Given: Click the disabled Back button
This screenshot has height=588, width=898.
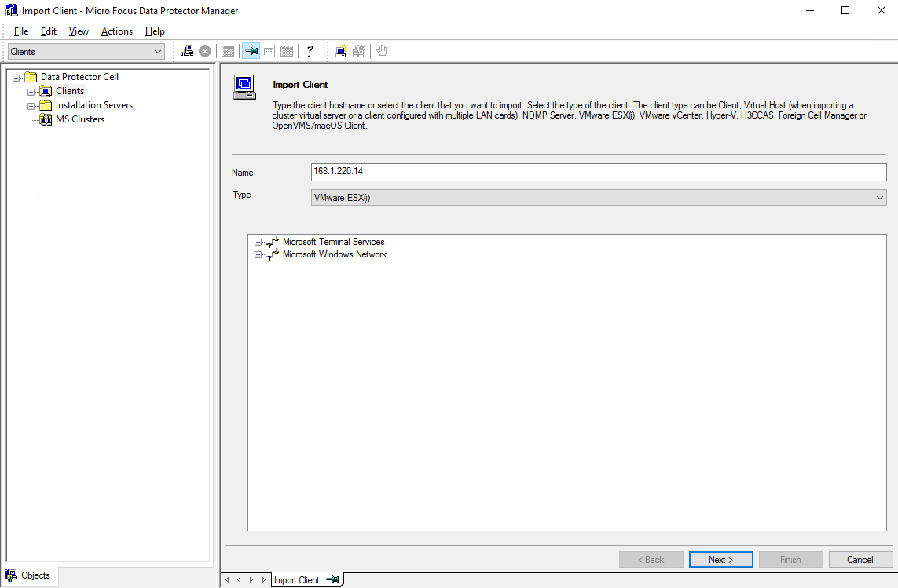Looking at the screenshot, I should (x=651, y=560).
